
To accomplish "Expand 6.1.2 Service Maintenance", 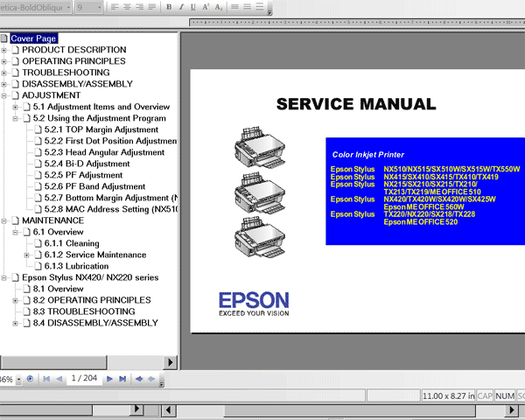I will coord(26,255).
